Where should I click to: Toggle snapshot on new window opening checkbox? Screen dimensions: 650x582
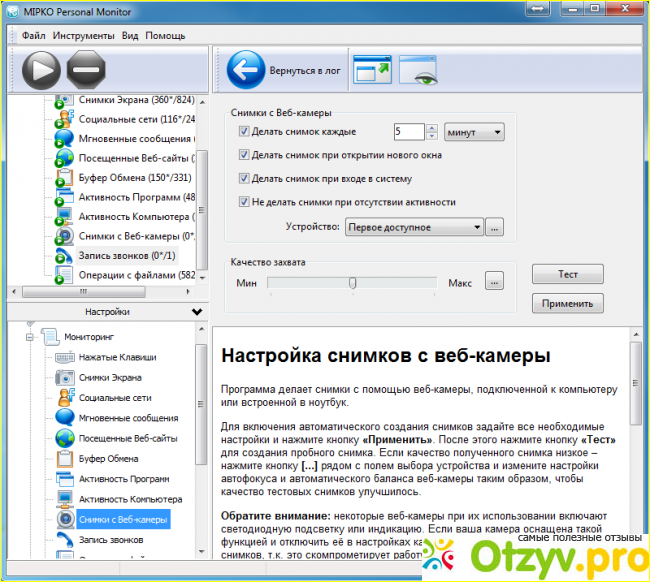(243, 155)
